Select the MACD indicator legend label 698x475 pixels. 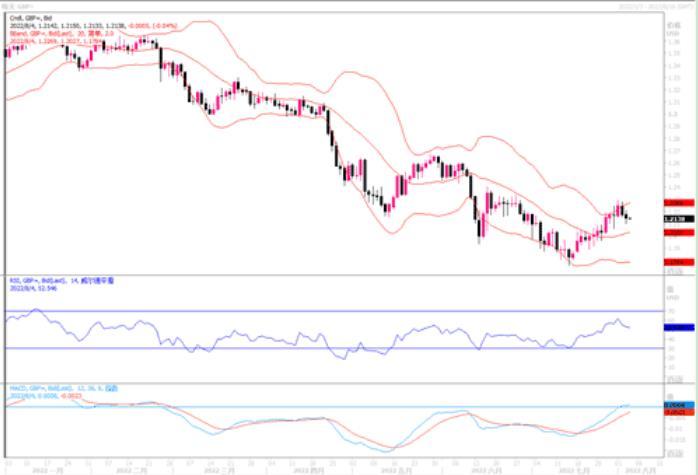tap(50, 388)
